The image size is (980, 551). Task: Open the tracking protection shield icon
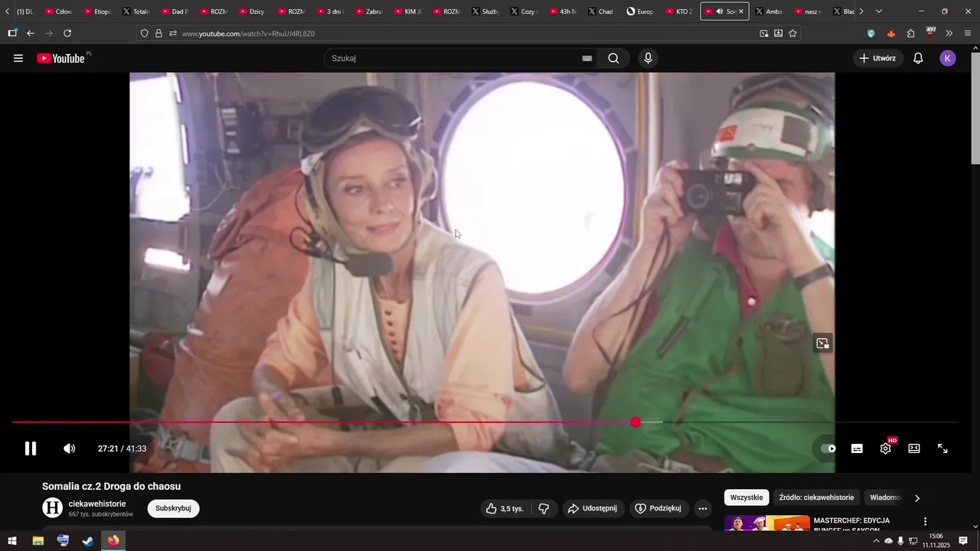click(x=144, y=34)
